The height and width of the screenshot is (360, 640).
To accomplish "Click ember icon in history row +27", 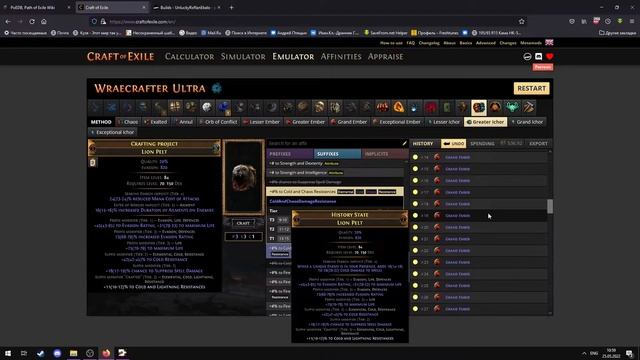I will click(437, 309).
